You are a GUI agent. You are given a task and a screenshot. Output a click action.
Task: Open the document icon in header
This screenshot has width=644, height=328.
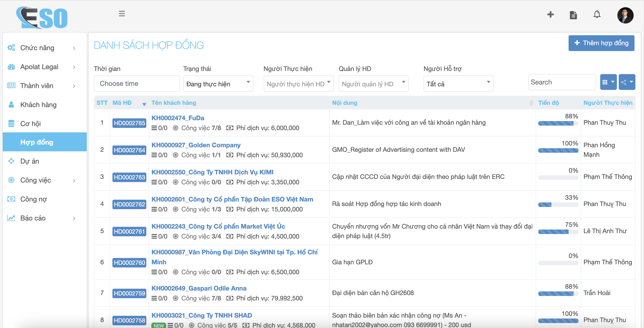point(573,15)
